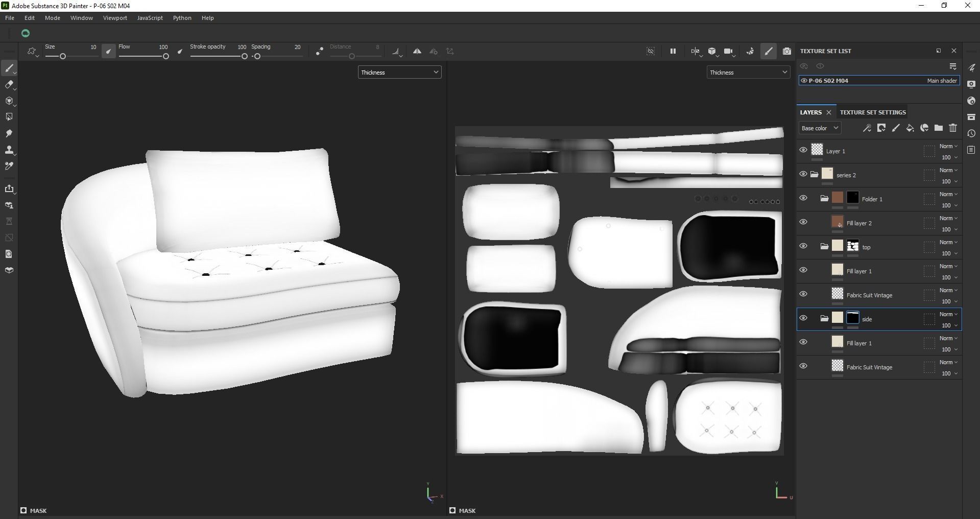Screen dimensions: 980x519
Task: Open texture set list options menu
Action: pos(953,66)
